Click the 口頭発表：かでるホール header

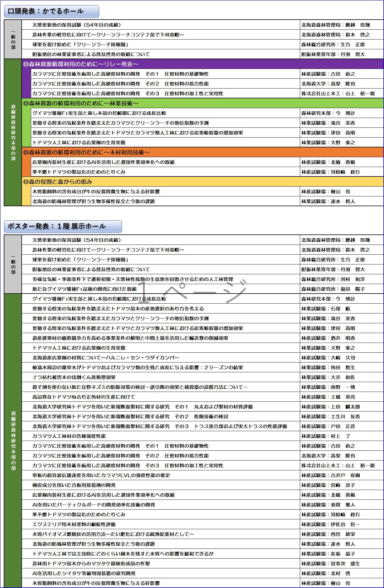(51, 12)
